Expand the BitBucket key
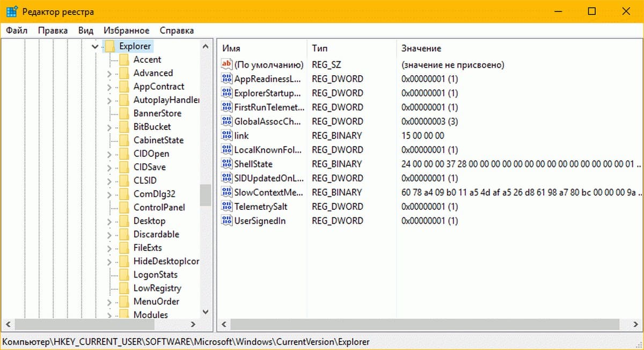644x350 pixels. [109, 127]
